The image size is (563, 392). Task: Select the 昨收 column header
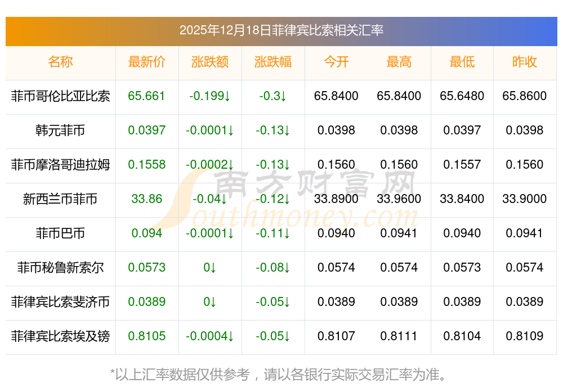click(x=525, y=62)
